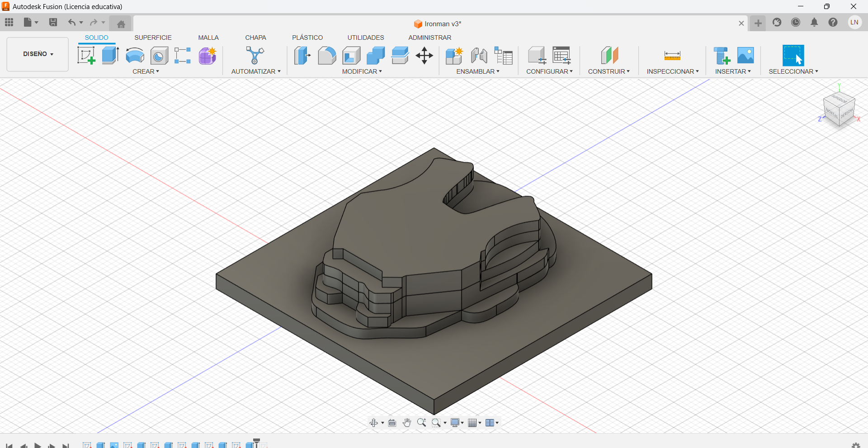Open the Data Panel grid icon
The image size is (868, 448).
9,22
